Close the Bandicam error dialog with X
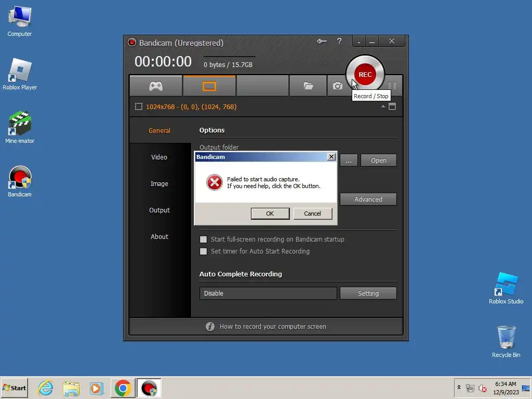The image size is (532, 399). [x=331, y=157]
